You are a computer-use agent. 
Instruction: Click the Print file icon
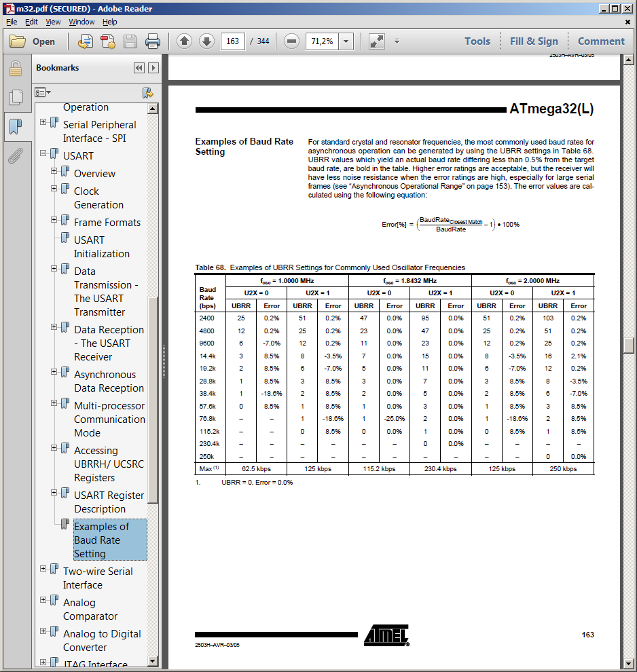(x=153, y=41)
